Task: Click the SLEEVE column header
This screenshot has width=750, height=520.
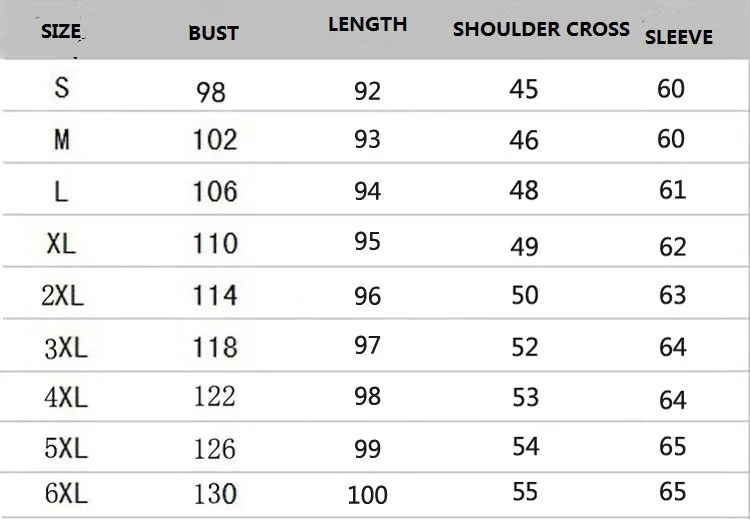Action: 679,37
